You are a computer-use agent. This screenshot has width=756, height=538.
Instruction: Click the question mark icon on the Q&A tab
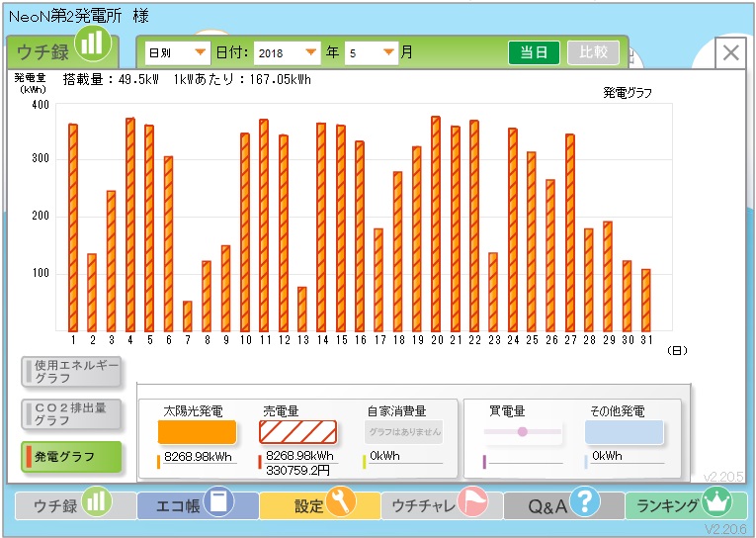584,501
